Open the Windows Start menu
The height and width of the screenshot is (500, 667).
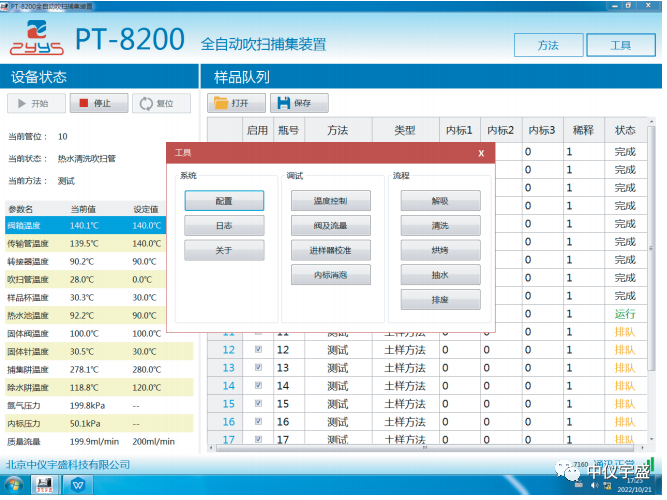pos(13,485)
